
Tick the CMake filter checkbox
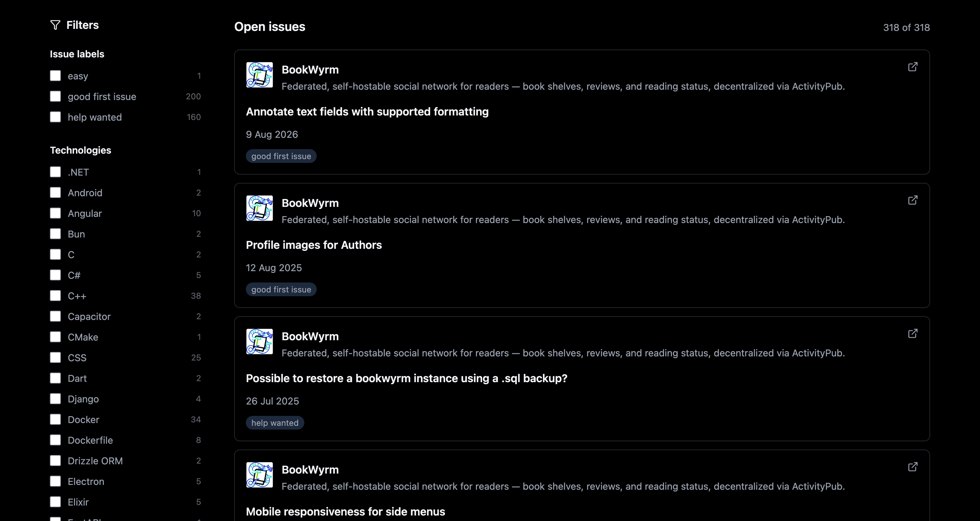point(56,337)
